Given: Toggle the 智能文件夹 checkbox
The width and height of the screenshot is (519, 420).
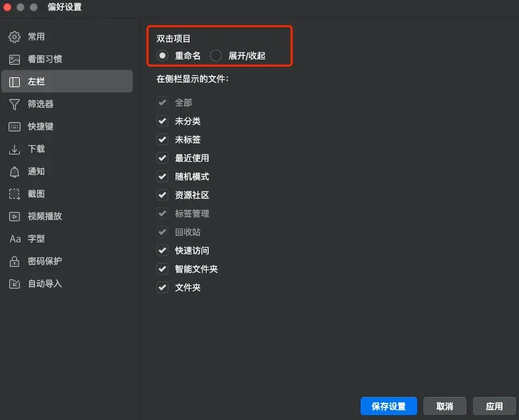Looking at the screenshot, I should tap(162, 269).
